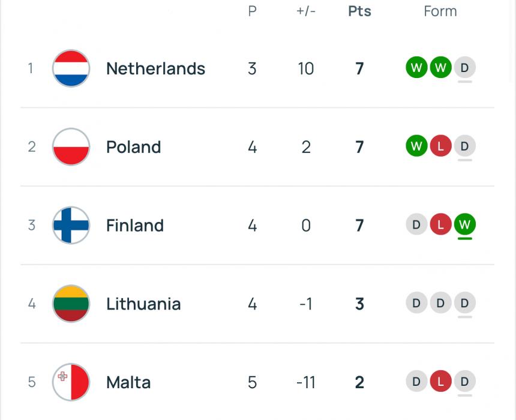Click the P matches played header

coord(252,11)
